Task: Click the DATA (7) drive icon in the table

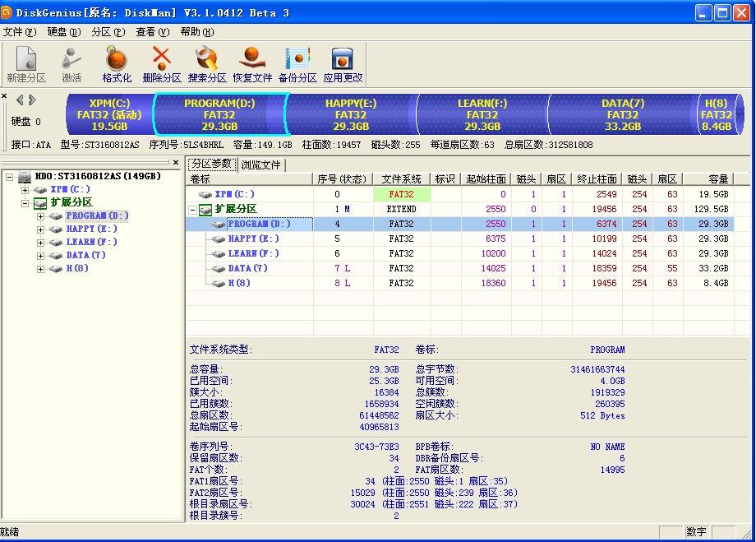Action: click(219, 269)
